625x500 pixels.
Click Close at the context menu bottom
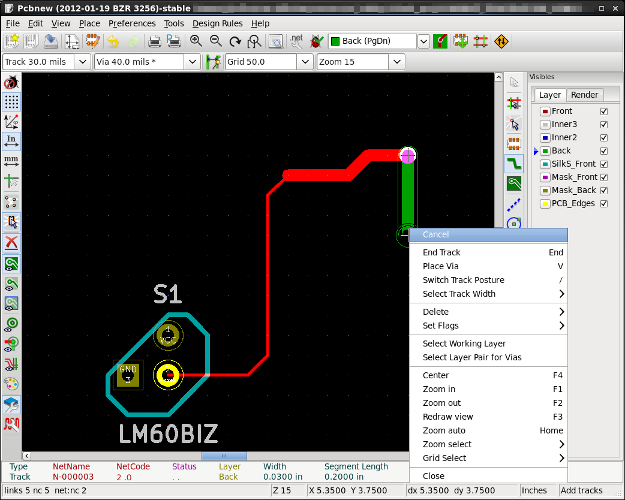click(488, 476)
